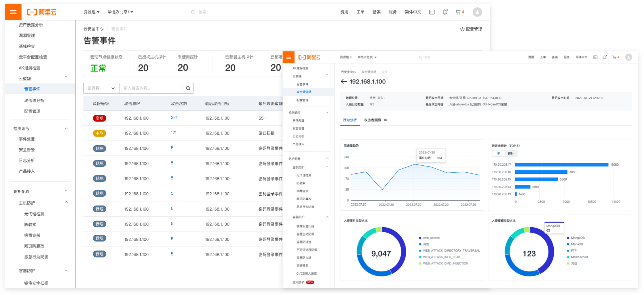
Task: Click the 输入搜索内容 search input field
Action: tap(151, 88)
